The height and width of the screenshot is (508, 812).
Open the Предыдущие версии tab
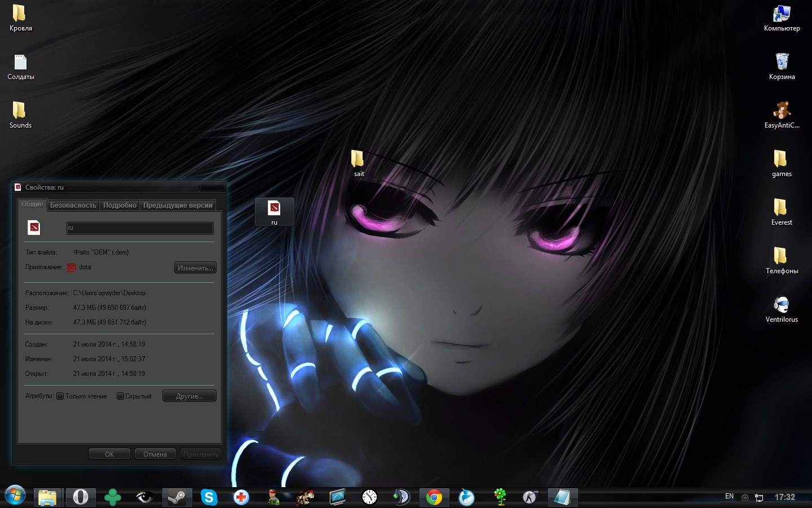point(178,205)
